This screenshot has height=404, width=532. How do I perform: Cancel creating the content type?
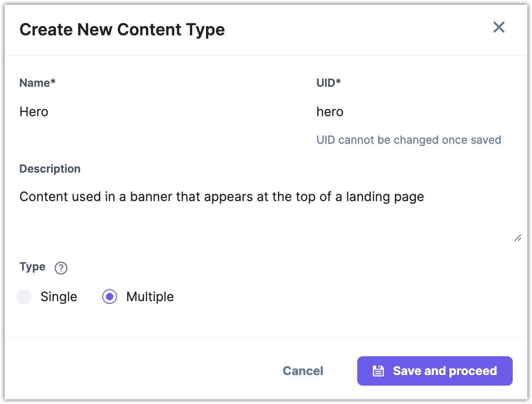[303, 371]
